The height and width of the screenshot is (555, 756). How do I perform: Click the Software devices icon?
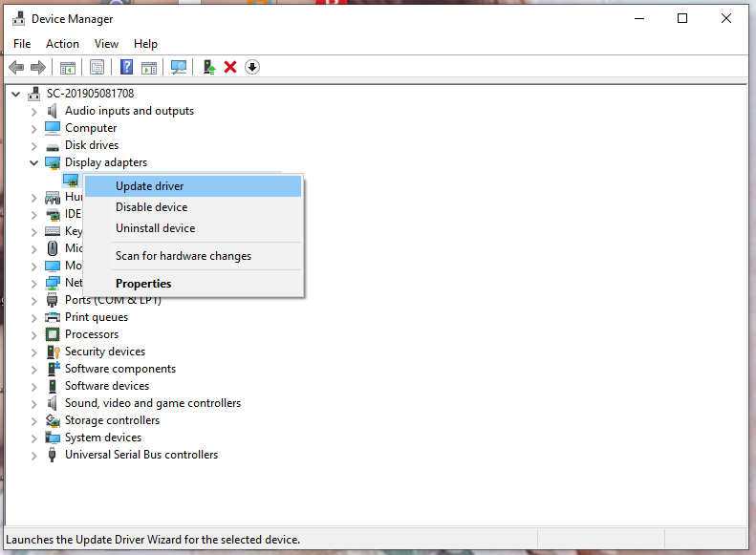tap(53, 386)
